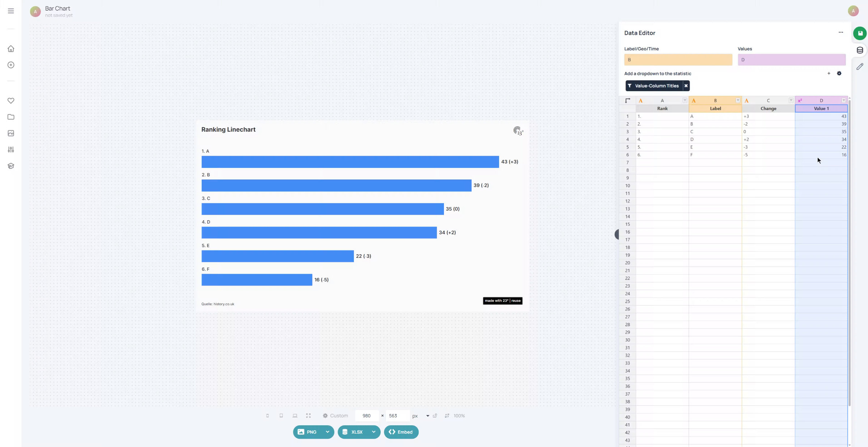Open the data editor database tab icon
Viewport: 868px width, 447px height.
[860, 50]
